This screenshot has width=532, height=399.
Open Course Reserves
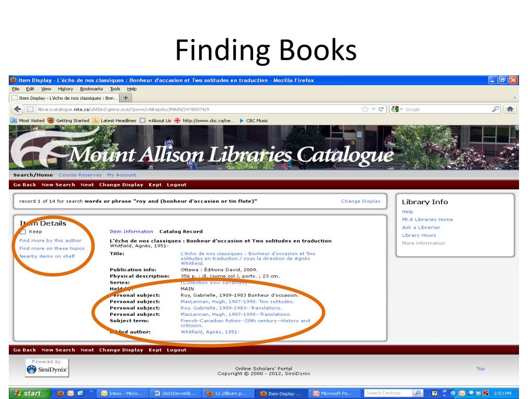click(80, 175)
